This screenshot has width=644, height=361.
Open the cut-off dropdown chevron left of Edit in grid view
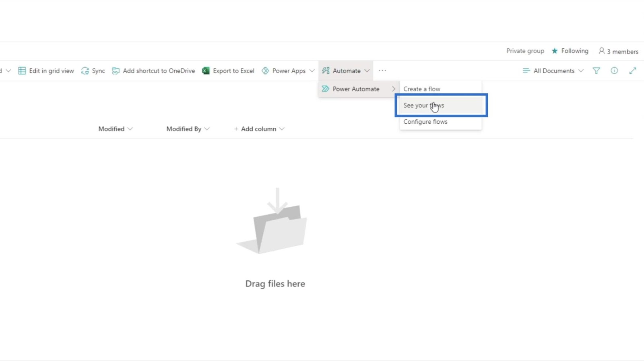(x=8, y=71)
